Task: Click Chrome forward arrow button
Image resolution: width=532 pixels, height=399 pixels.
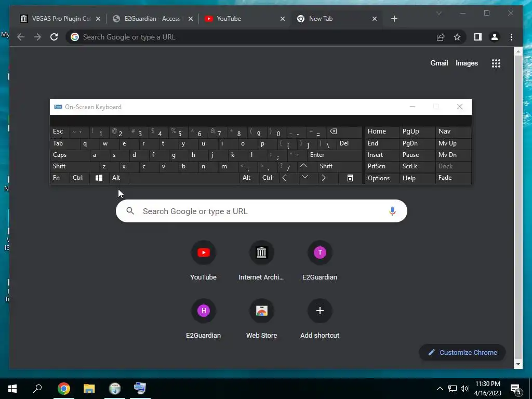Action: (x=37, y=37)
